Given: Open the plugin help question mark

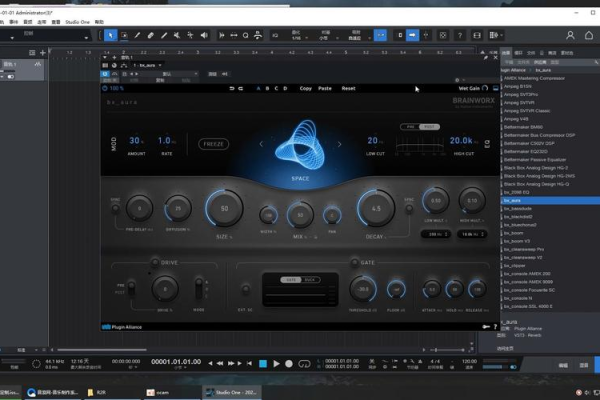Looking at the screenshot, I should [494, 326].
